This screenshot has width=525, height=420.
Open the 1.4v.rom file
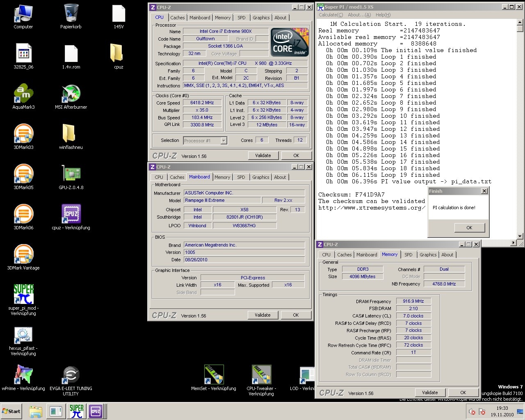(71, 57)
